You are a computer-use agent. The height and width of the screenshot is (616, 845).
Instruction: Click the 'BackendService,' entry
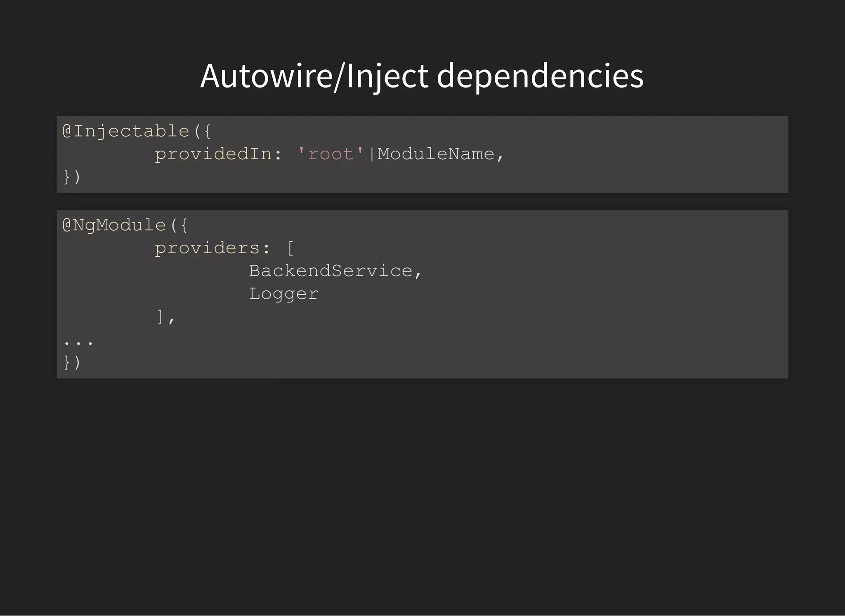[x=335, y=271]
